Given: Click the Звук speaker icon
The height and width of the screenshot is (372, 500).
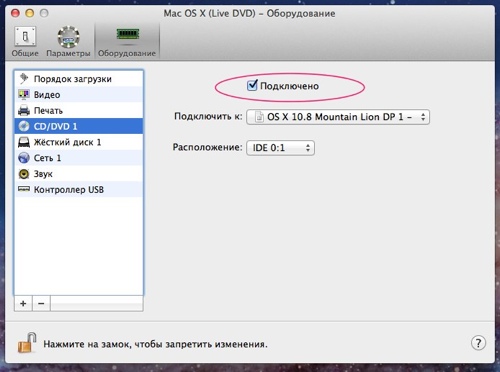Looking at the screenshot, I should (x=24, y=174).
